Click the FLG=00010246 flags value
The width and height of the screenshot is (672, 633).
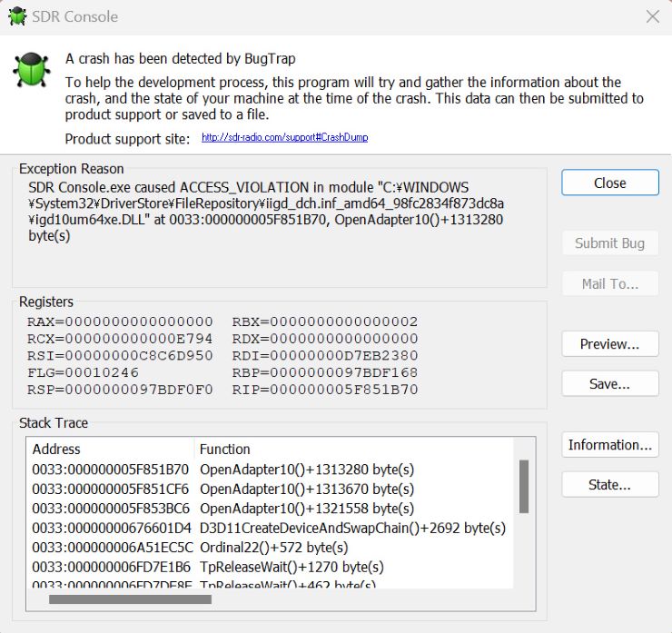click(84, 372)
